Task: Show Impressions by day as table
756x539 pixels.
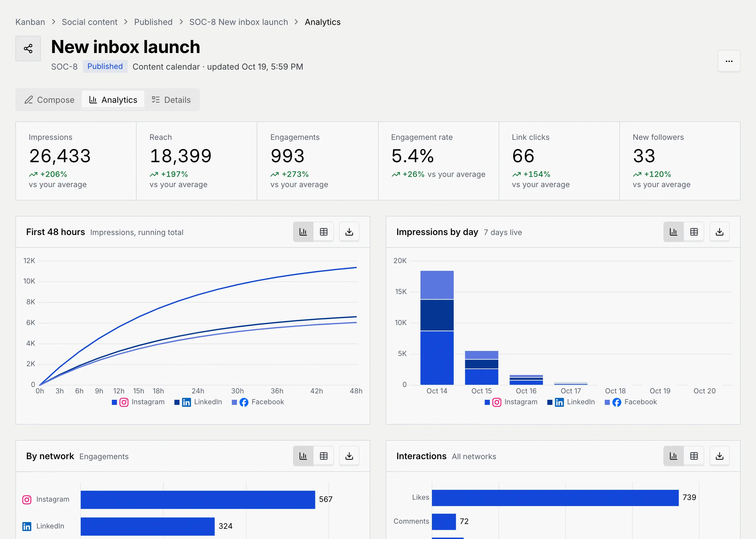Action: 694,232
